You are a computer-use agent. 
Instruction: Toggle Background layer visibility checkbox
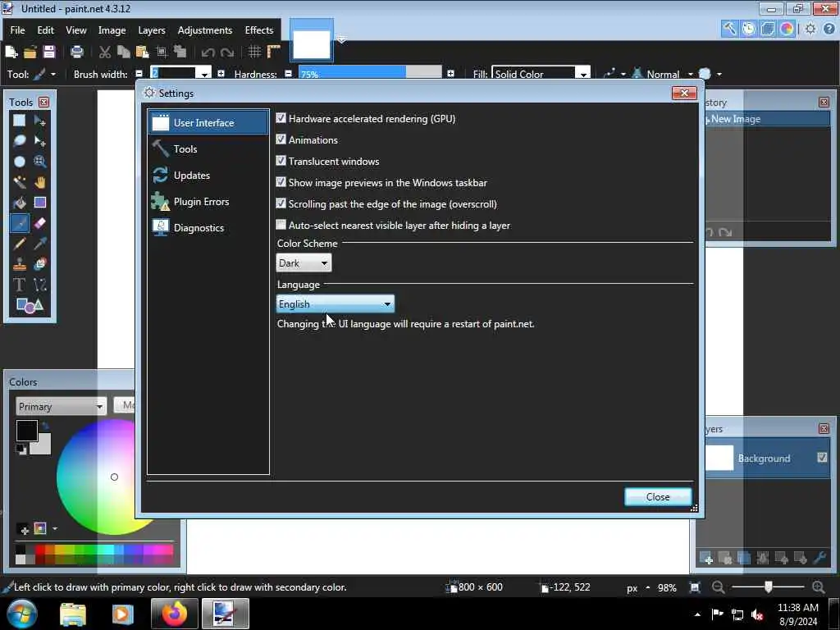click(x=822, y=458)
